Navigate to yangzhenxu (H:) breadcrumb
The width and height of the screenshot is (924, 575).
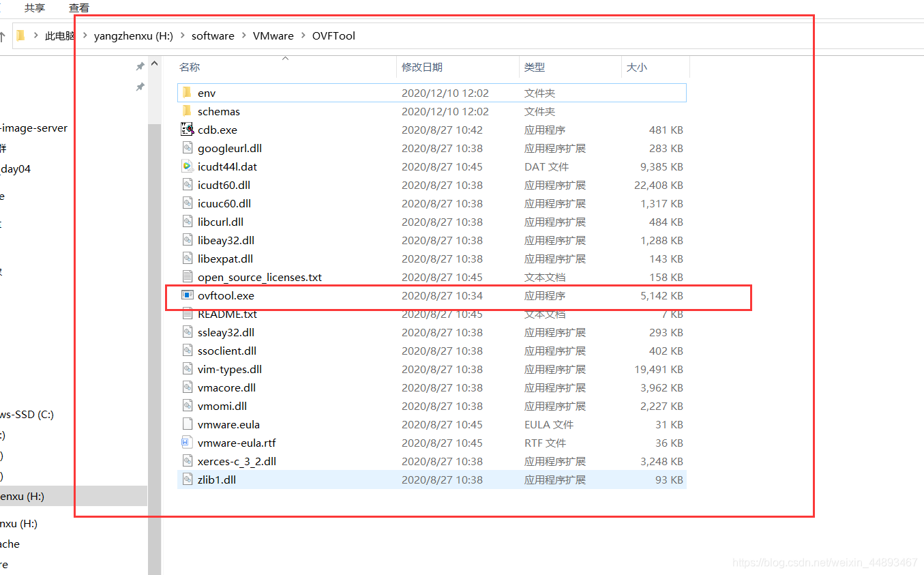pos(134,35)
